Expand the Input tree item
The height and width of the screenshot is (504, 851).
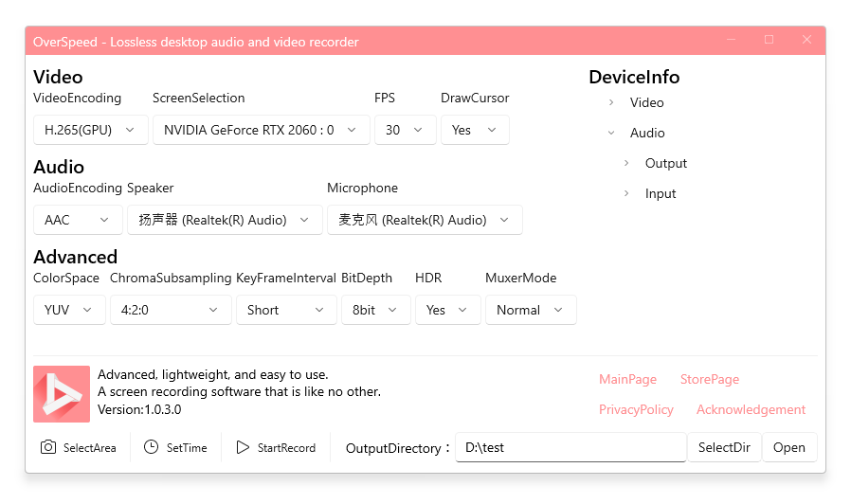tap(626, 193)
